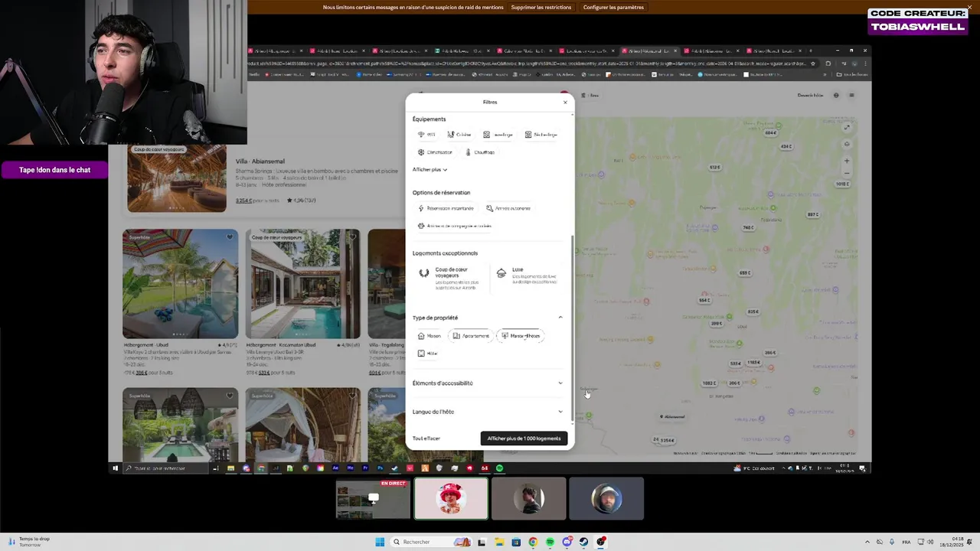
Task: Select the Coup de cœur voyageurs card
Action: coord(449,277)
